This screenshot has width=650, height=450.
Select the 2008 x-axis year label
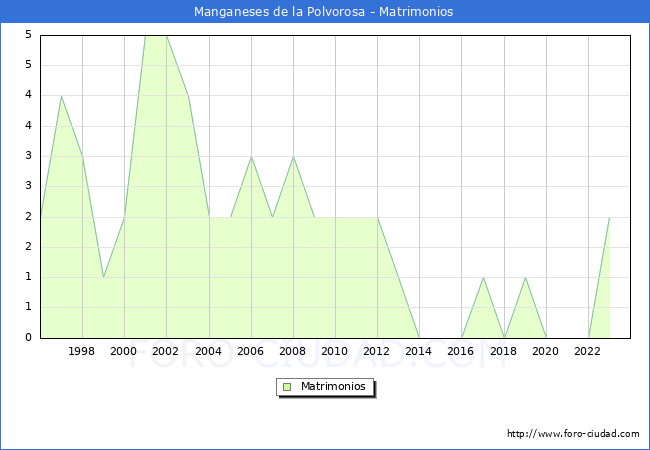293,351
